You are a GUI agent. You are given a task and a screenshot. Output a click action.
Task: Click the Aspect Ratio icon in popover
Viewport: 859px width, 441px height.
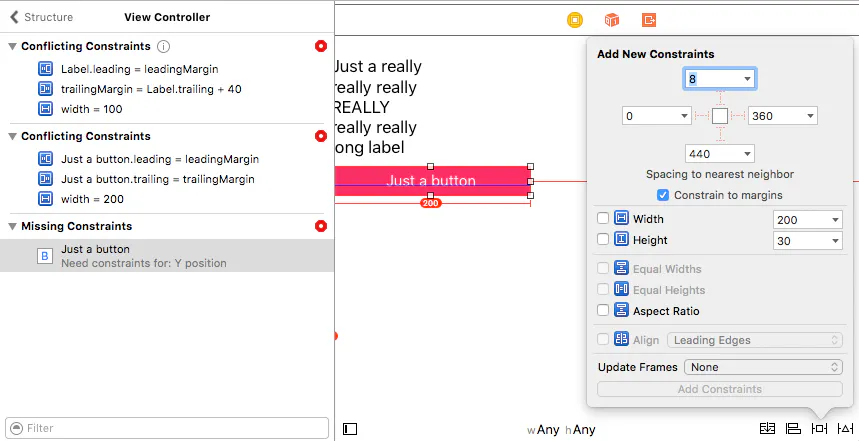coord(621,310)
